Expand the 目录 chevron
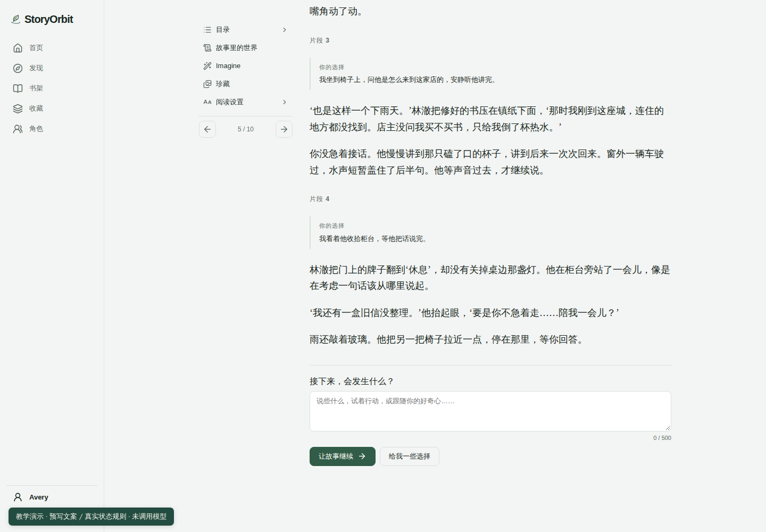Image resolution: width=766 pixels, height=532 pixels. click(285, 30)
